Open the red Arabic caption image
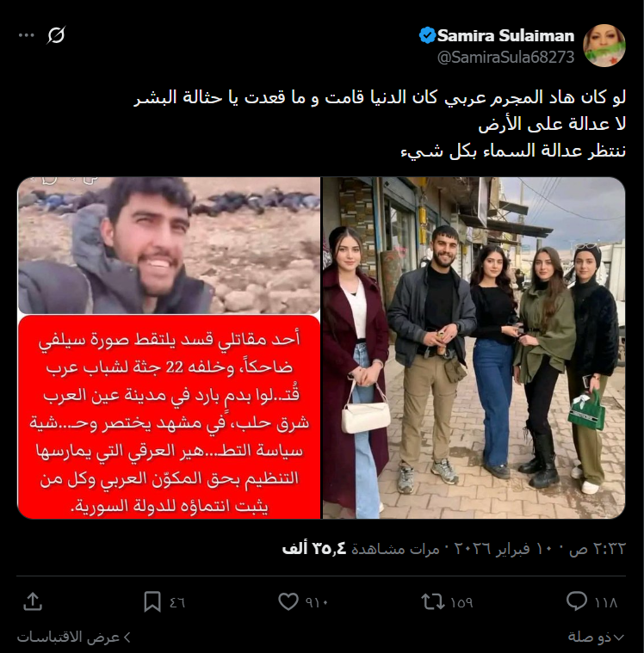Screen dimensions: 644x653 [169, 417]
